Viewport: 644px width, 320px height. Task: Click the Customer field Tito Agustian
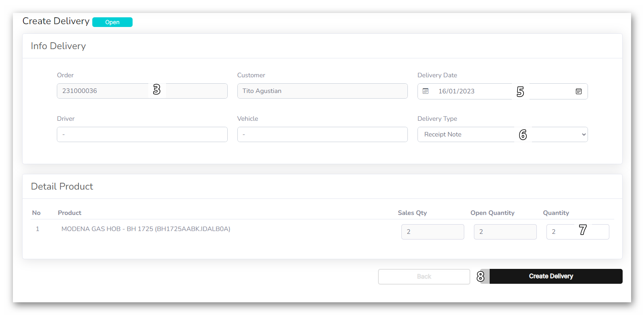(x=322, y=91)
